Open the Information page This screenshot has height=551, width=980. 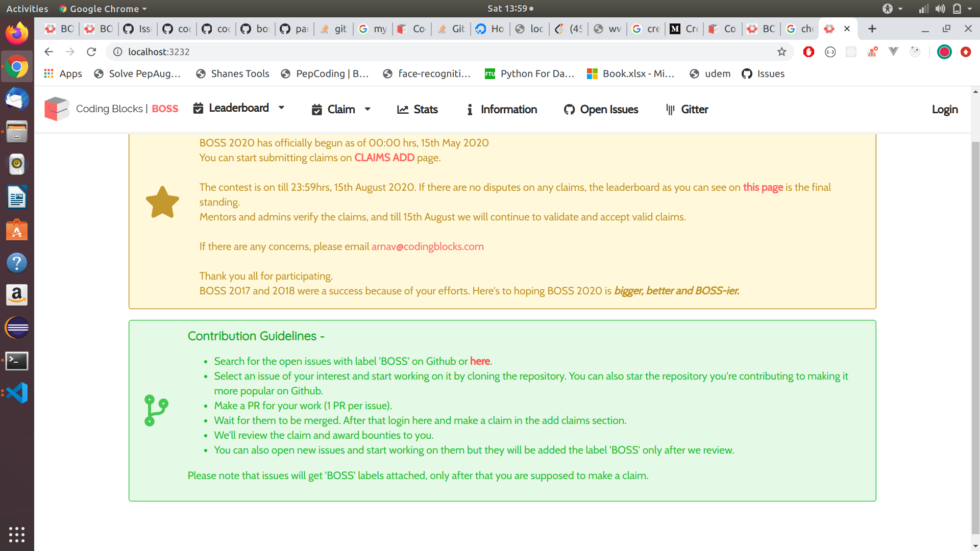point(502,109)
